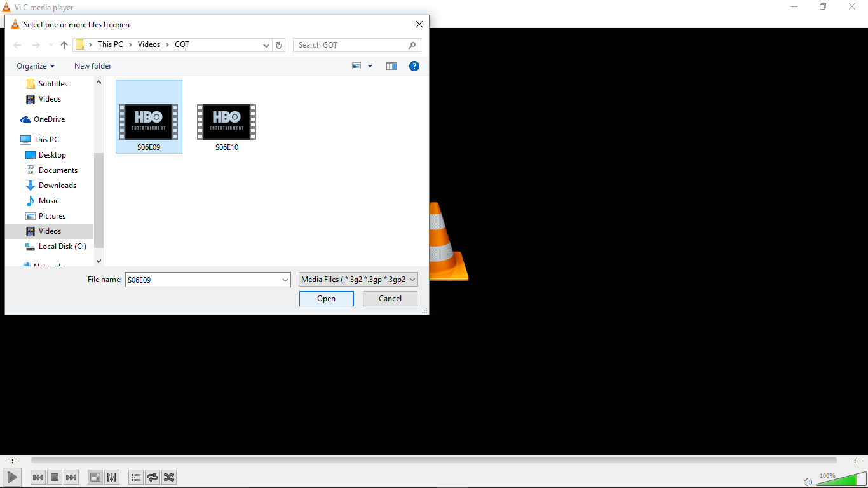Expand address bar previous locations dropdown
This screenshot has height=488, width=868.
(x=266, y=45)
